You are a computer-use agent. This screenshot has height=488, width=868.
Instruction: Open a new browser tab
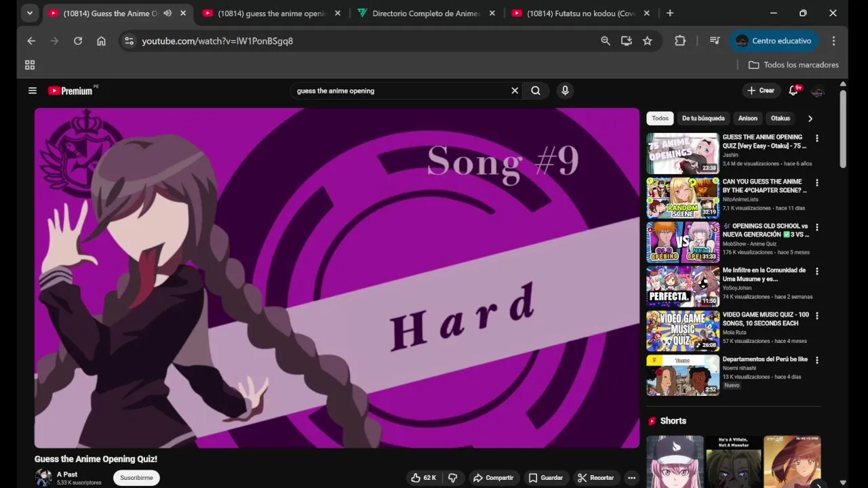click(x=670, y=13)
